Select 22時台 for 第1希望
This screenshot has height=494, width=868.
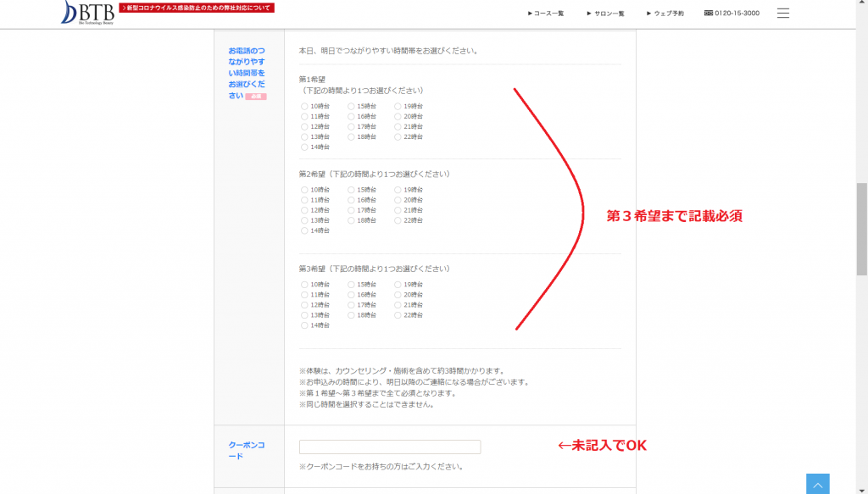click(x=398, y=136)
